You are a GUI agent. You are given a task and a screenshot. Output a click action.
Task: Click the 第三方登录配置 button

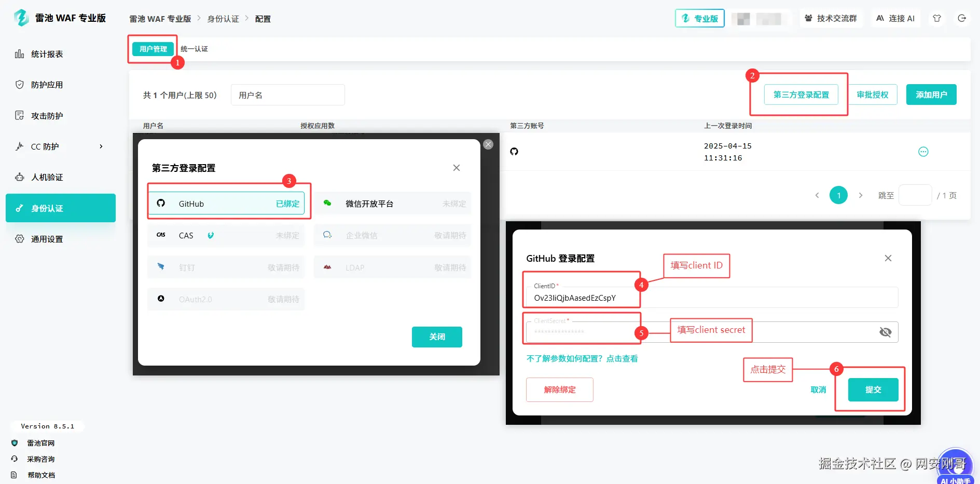[x=801, y=95]
